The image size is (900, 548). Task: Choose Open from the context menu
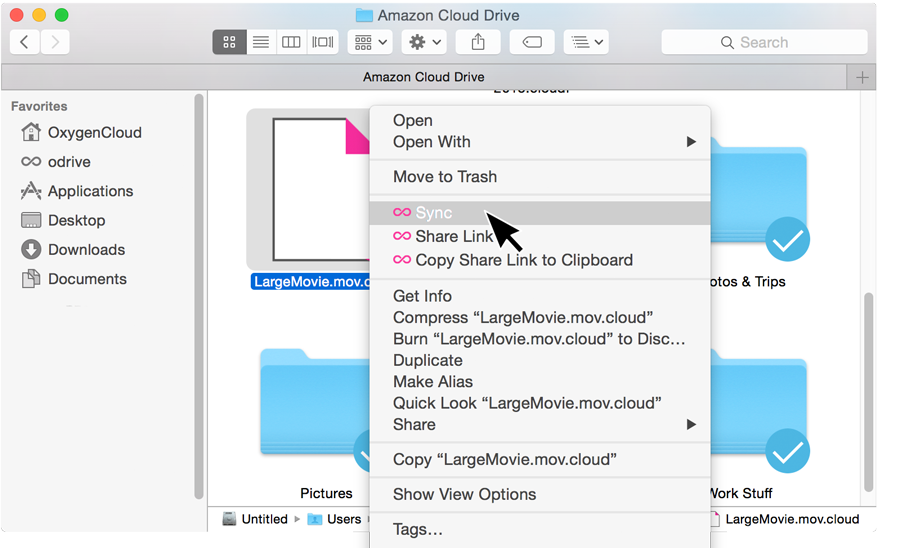pos(540,121)
